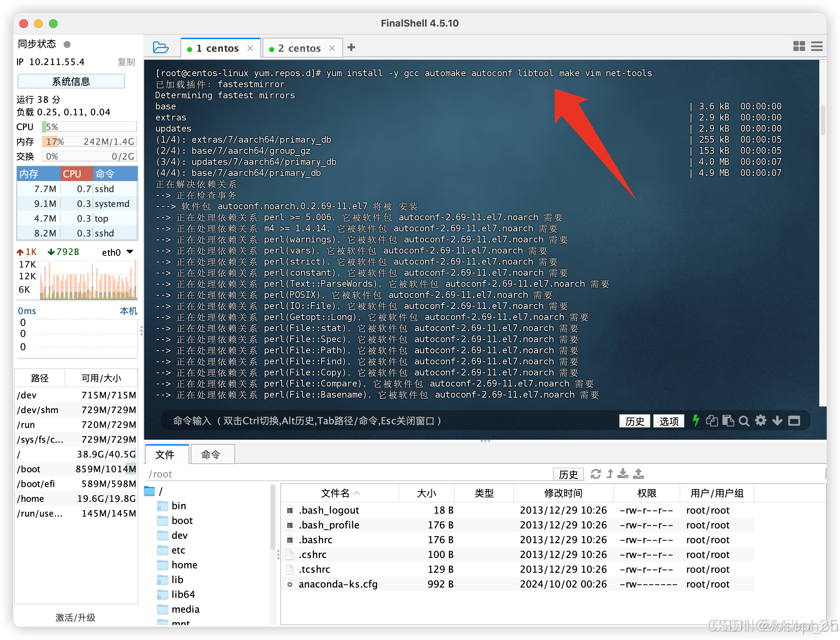840x640 pixels.
Task: Click the /root path field
Action: 349,474
